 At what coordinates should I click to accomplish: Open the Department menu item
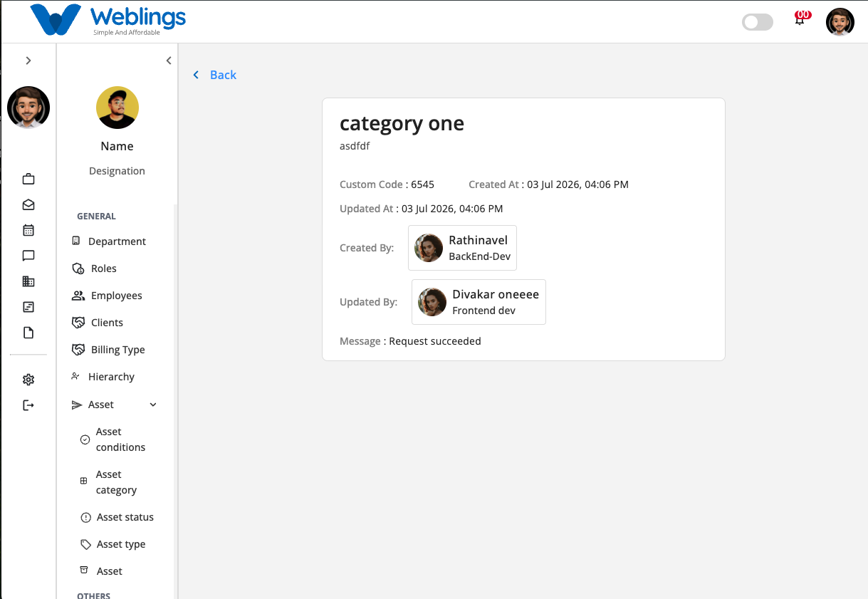pos(117,241)
